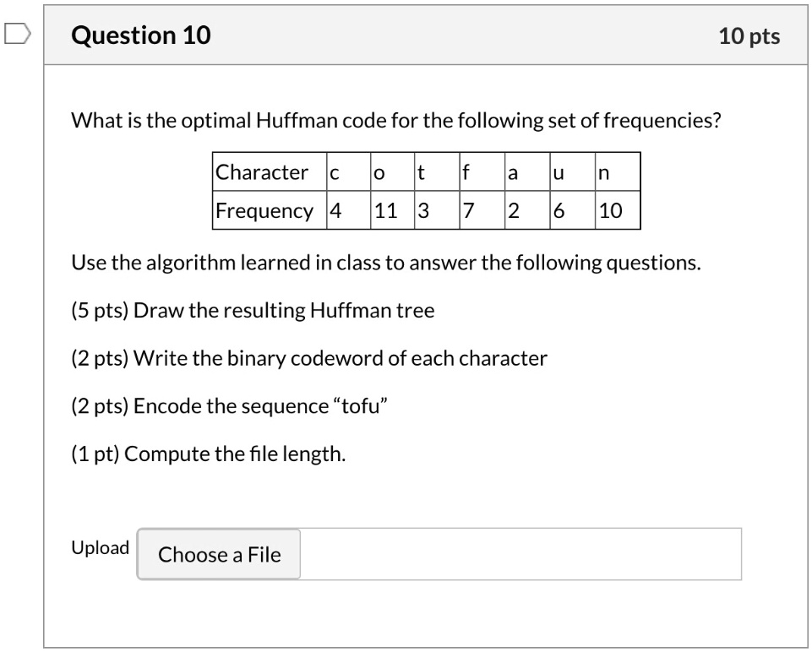Click table cell containing character n

click(x=618, y=171)
